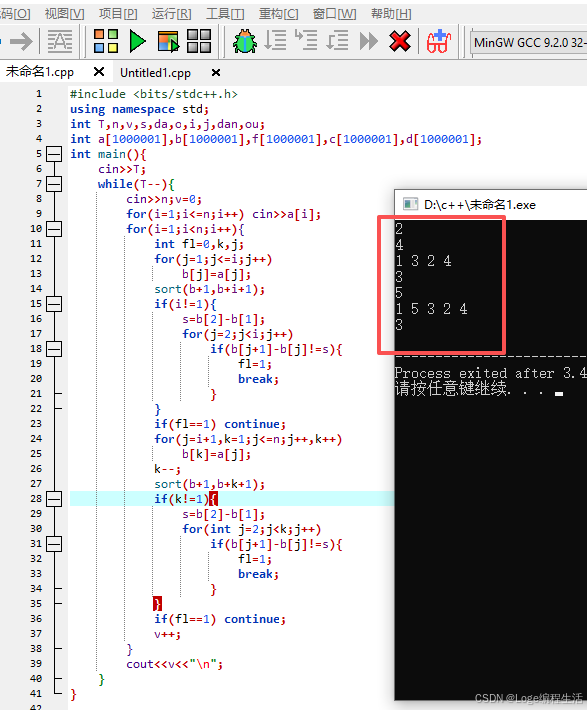Click line number 1 in the gutter

click(39, 94)
